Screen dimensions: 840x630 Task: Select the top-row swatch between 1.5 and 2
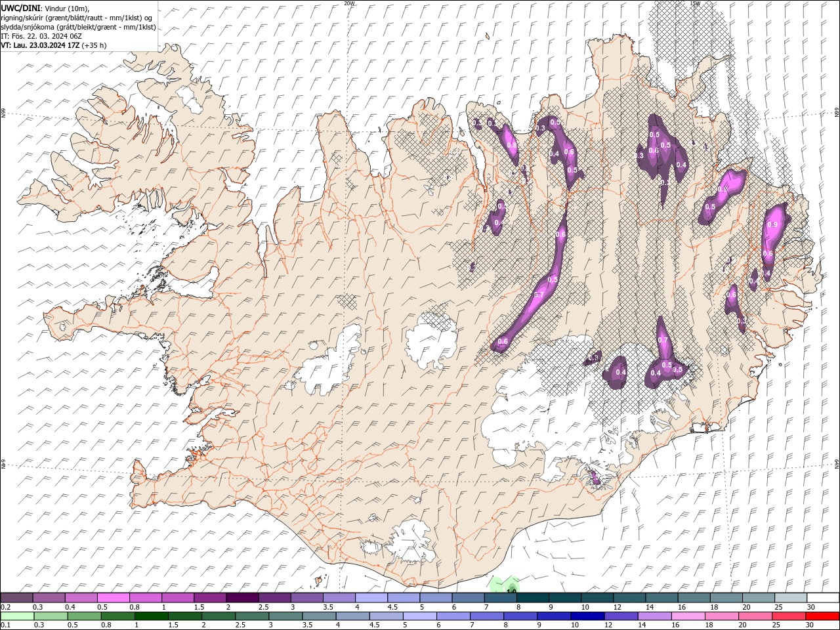point(210,598)
